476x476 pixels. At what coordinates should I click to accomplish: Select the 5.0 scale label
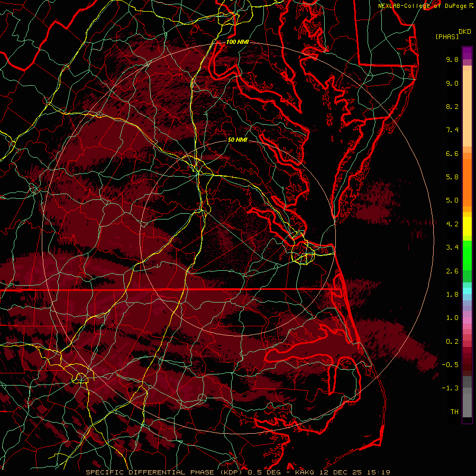452,200
